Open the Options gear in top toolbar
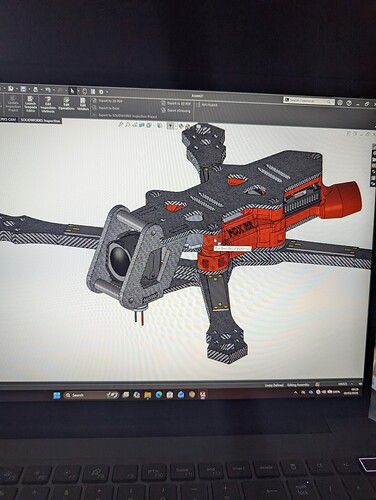The width and height of the screenshot is (376, 500). point(101,92)
